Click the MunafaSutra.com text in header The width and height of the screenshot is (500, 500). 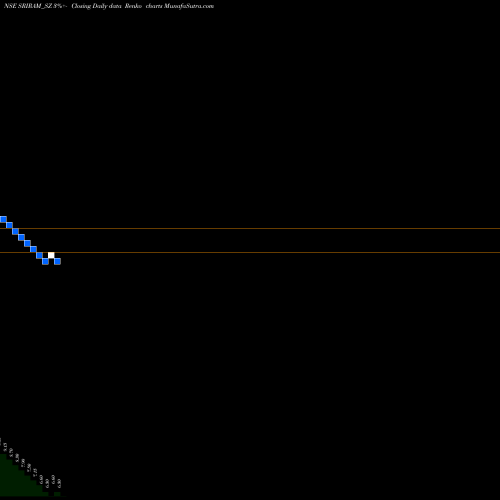(189, 6)
